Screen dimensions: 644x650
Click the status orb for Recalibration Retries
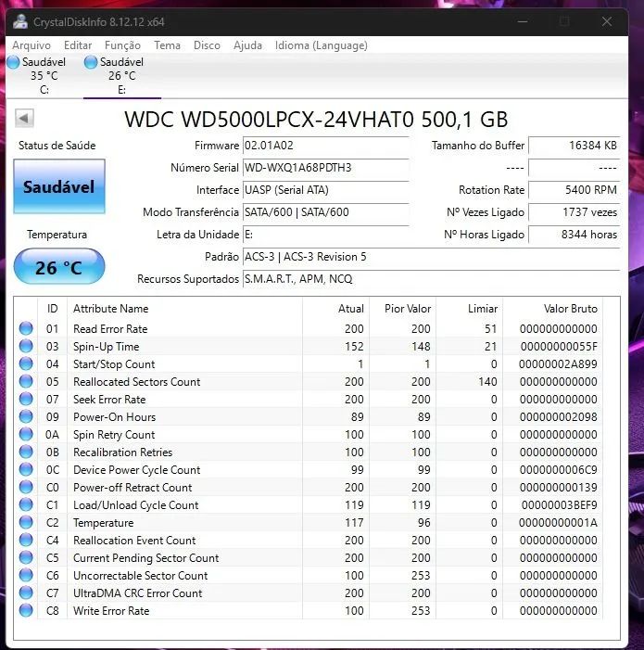click(26, 452)
